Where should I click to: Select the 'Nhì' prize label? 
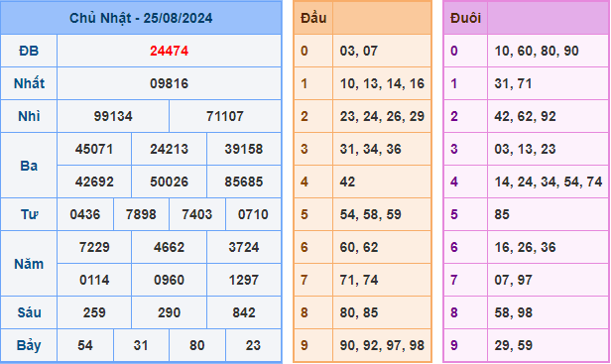29,116
